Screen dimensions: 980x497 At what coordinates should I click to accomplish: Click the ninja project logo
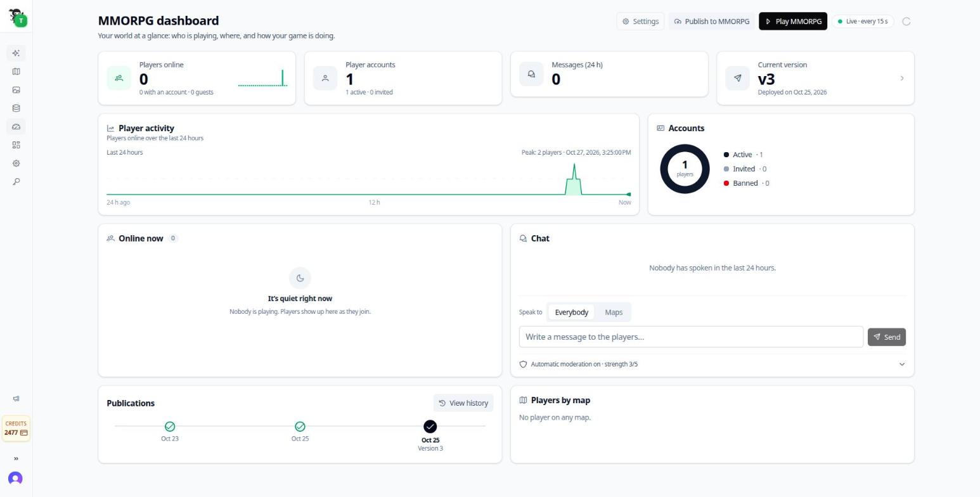16,18
